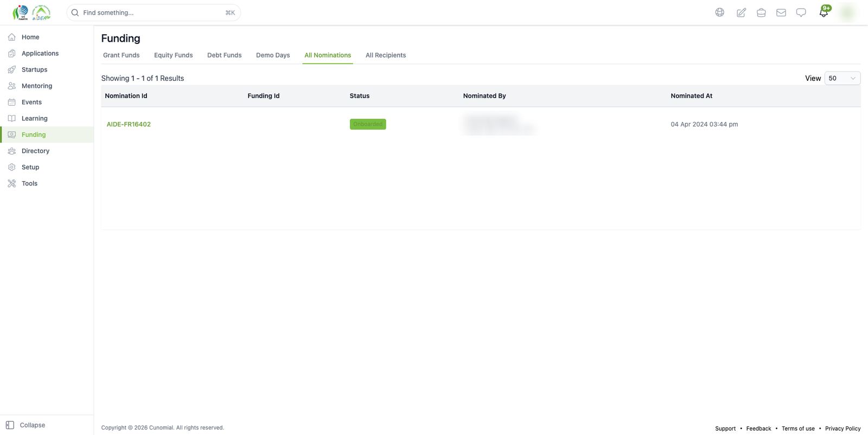The image size is (868, 435).
Task: Open the chat messages icon
Action: 801,12
